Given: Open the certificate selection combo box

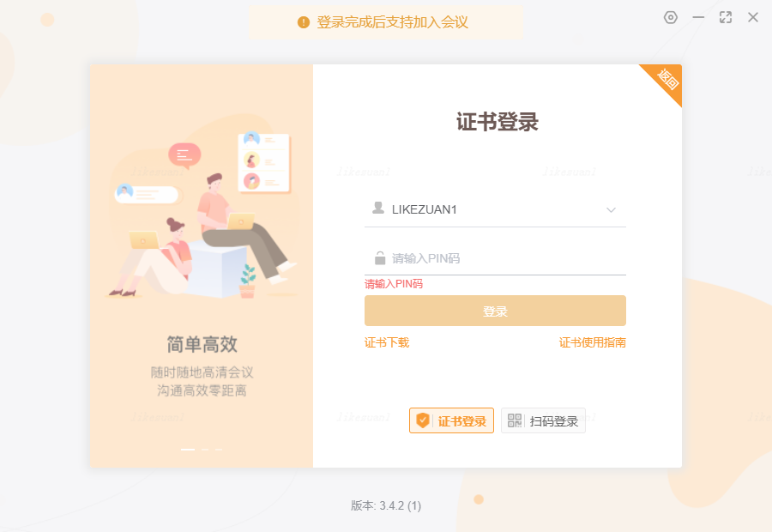Looking at the screenshot, I should tap(495, 209).
